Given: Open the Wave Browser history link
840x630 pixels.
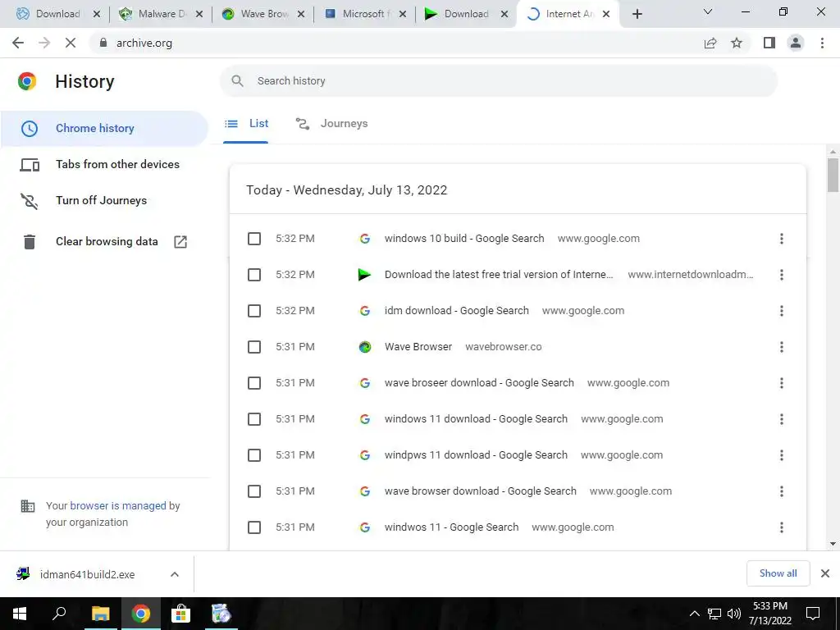Looking at the screenshot, I should tap(418, 347).
